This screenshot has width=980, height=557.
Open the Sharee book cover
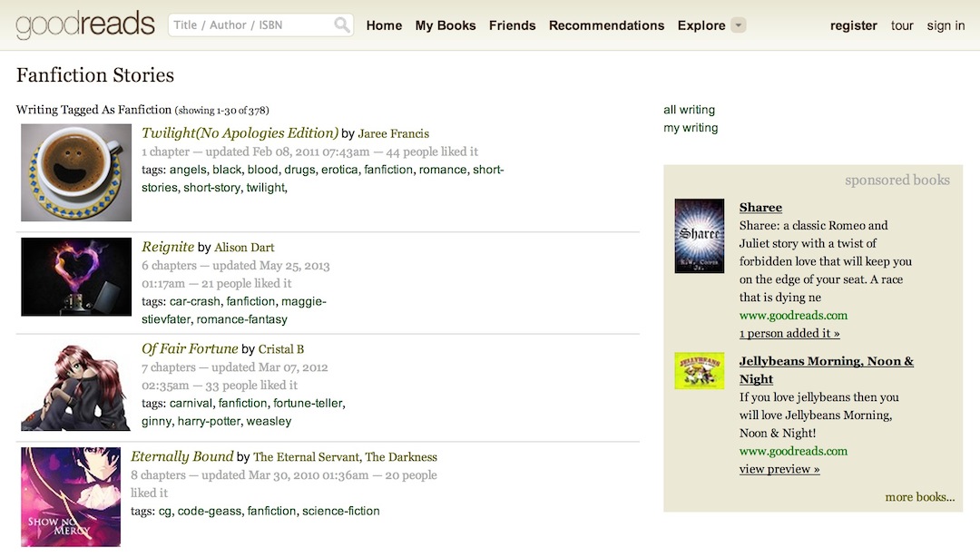(700, 236)
